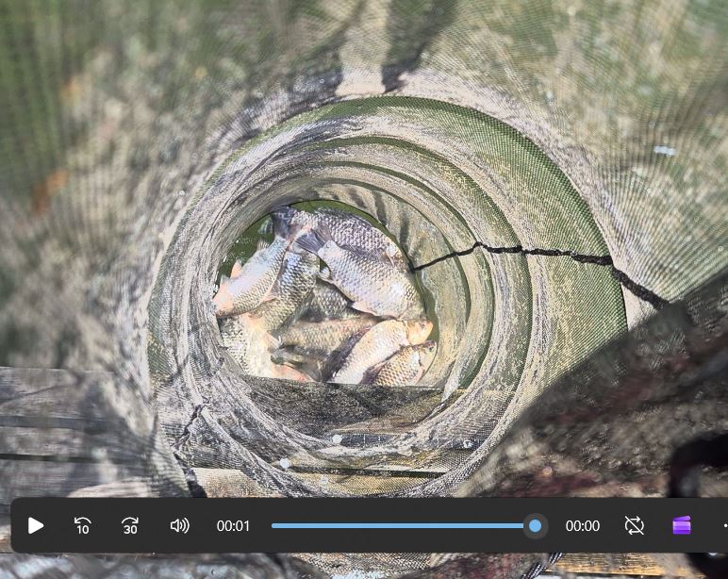Image resolution: width=728 pixels, height=579 pixels.
Task: Skip forward 30 seconds
Action: (x=130, y=525)
